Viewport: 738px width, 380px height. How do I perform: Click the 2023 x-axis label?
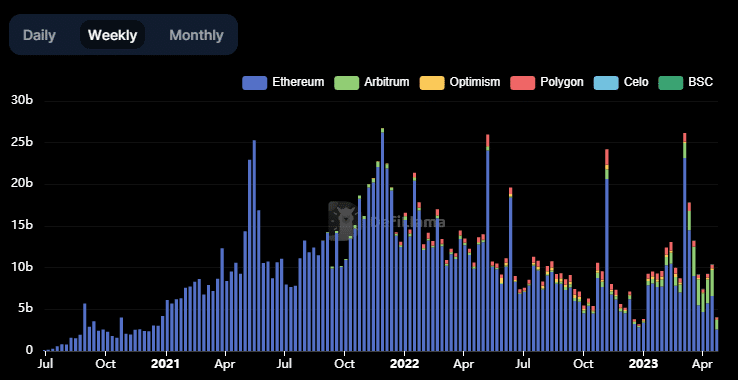tap(643, 364)
